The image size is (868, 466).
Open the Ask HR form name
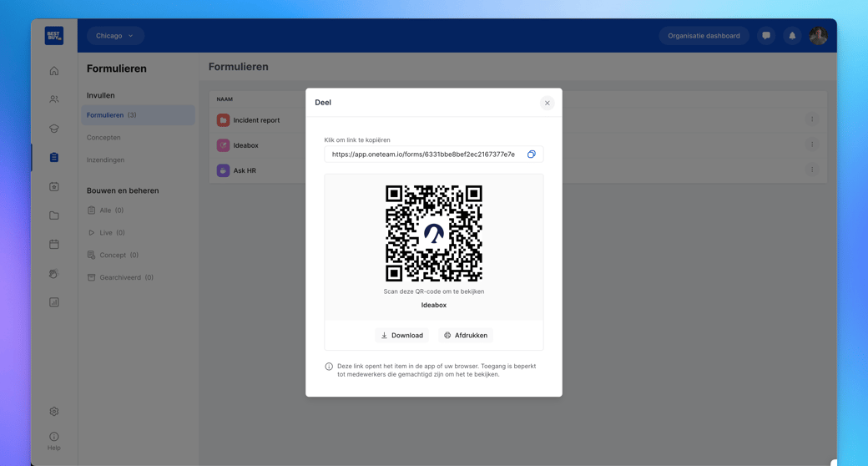[245, 170]
